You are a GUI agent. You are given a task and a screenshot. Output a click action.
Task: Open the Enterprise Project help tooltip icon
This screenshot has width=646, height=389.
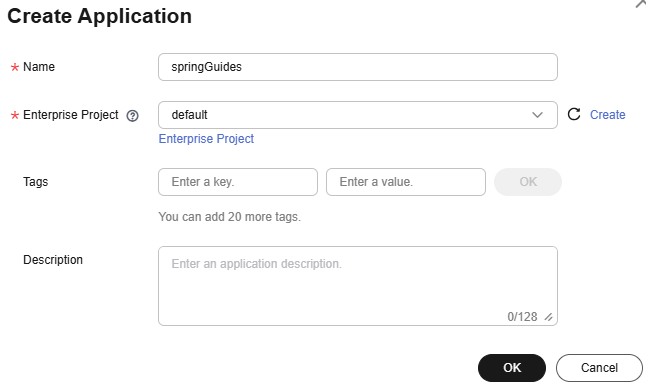coord(132,116)
